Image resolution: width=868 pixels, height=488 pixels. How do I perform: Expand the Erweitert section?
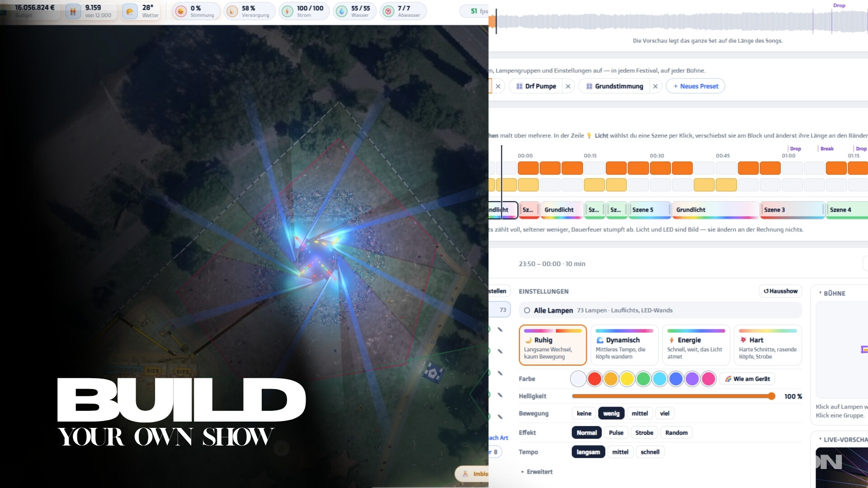(x=537, y=472)
